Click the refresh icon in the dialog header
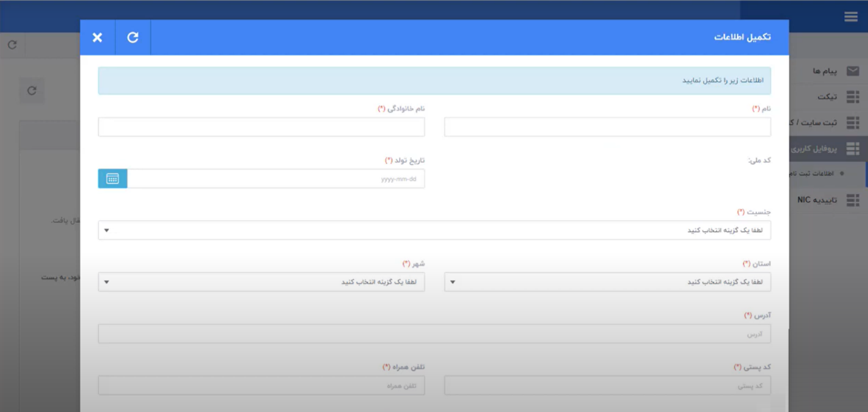Viewport: 868px width, 412px height. (x=133, y=38)
